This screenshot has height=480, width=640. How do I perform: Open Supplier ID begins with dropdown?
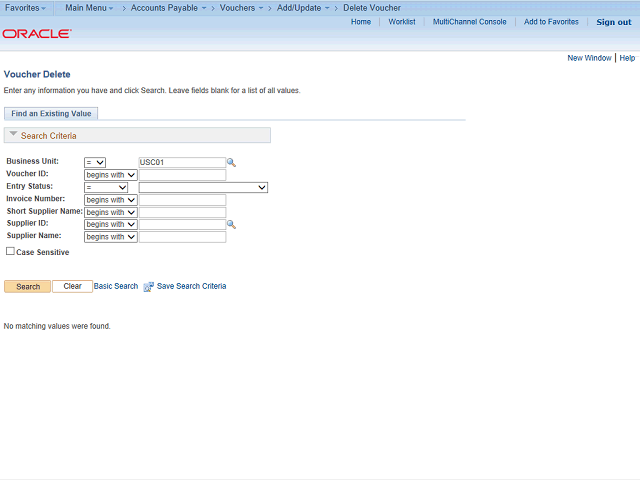click(x=111, y=224)
